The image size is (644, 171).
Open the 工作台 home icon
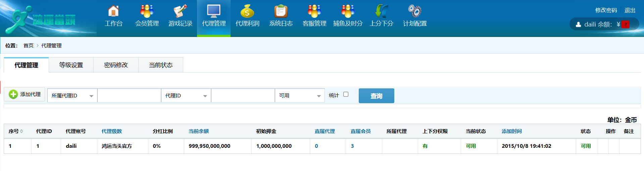(x=113, y=12)
